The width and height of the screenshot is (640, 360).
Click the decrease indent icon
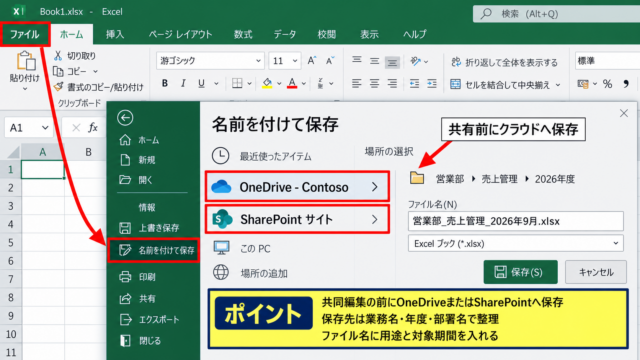414,84
